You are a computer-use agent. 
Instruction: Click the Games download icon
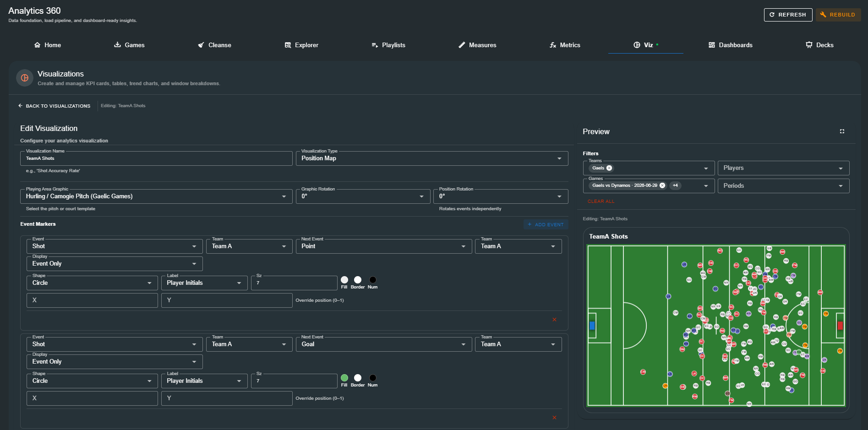coord(117,45)
